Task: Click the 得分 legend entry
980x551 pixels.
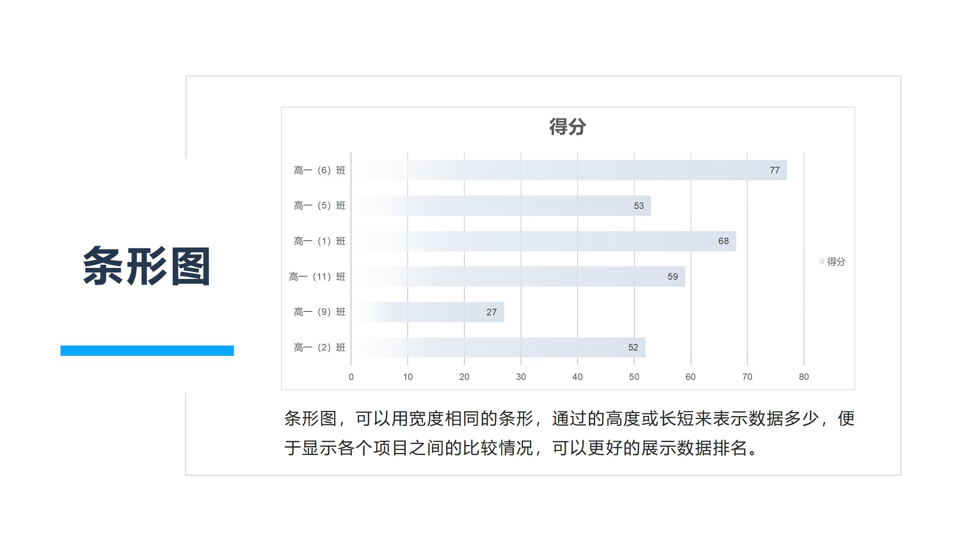Action: click(x=832, y=261)
